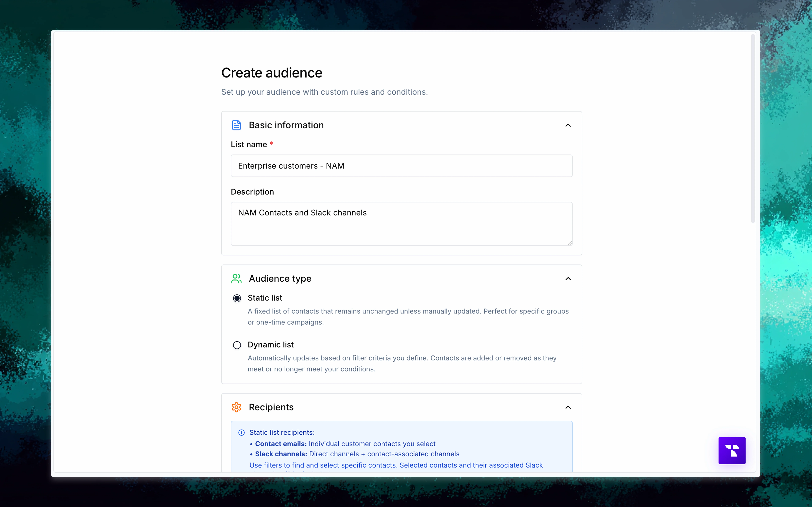Click the Recipients gear icon
Image resolution: width=812 pixels, height=507 pixels.
[x=236, y=407]
